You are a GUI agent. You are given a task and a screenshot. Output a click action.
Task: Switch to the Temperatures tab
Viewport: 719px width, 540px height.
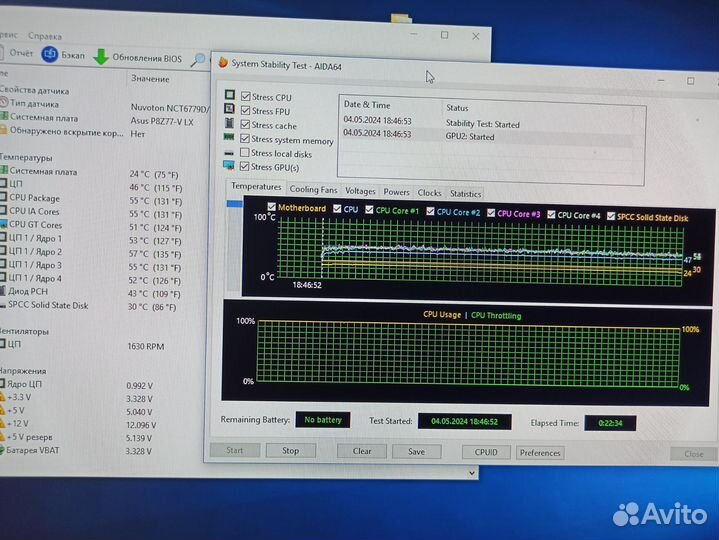point(256,186)
